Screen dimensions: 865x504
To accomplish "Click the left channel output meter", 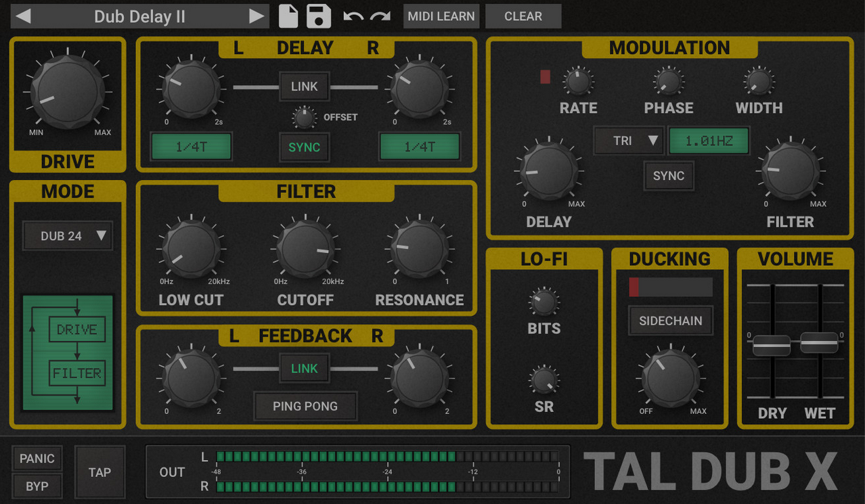I will click(x=387, y=457).
